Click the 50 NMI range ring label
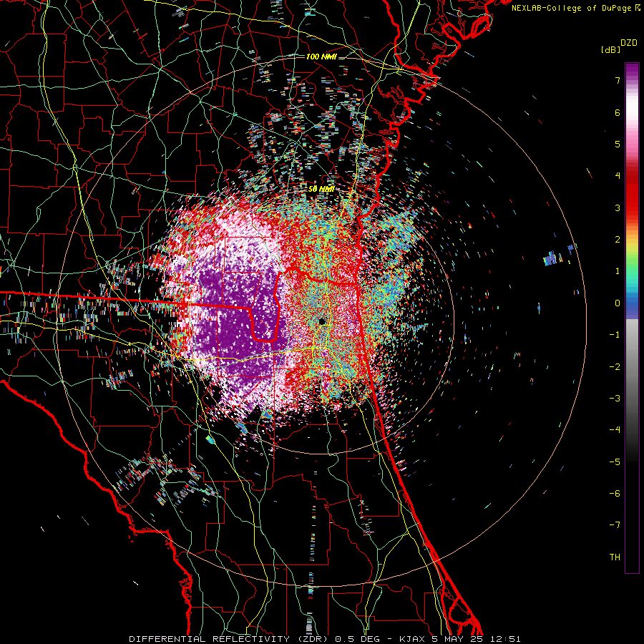The height and width of the screenshot is (644, 644). (x=321, y=190)
